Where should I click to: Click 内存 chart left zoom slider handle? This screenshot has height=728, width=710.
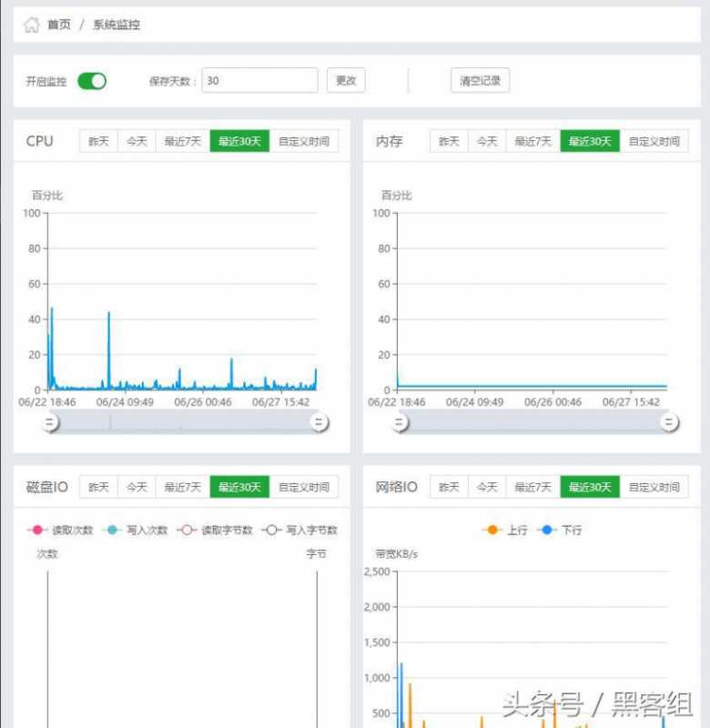[400, 422]
